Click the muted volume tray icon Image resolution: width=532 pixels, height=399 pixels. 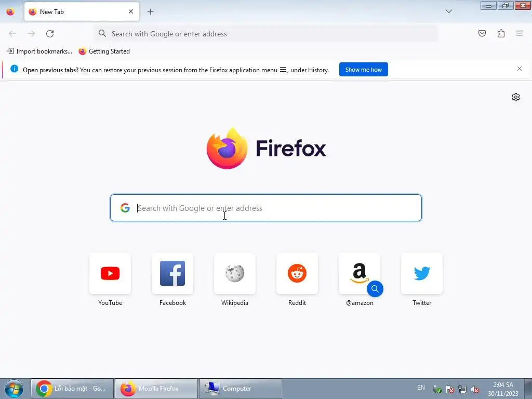pos(475,390)
